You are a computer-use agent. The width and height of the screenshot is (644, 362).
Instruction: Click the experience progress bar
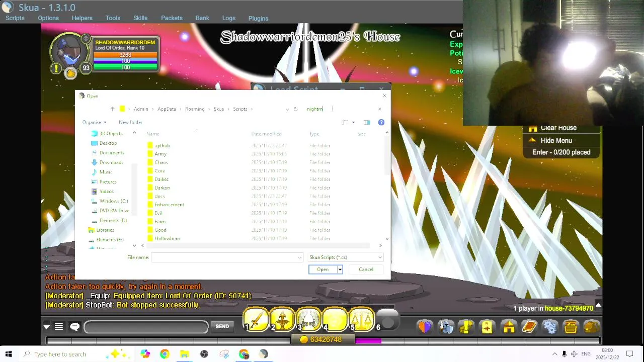322,340
